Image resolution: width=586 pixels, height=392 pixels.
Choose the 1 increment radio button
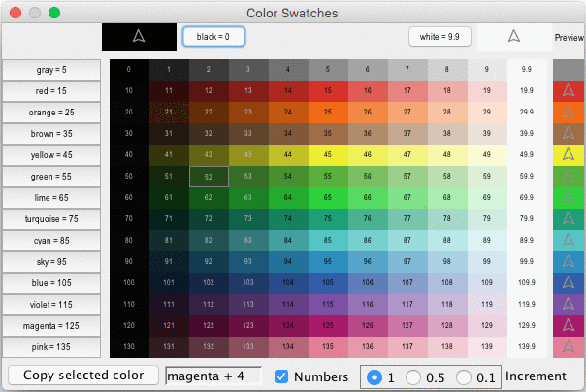(374, 376)
